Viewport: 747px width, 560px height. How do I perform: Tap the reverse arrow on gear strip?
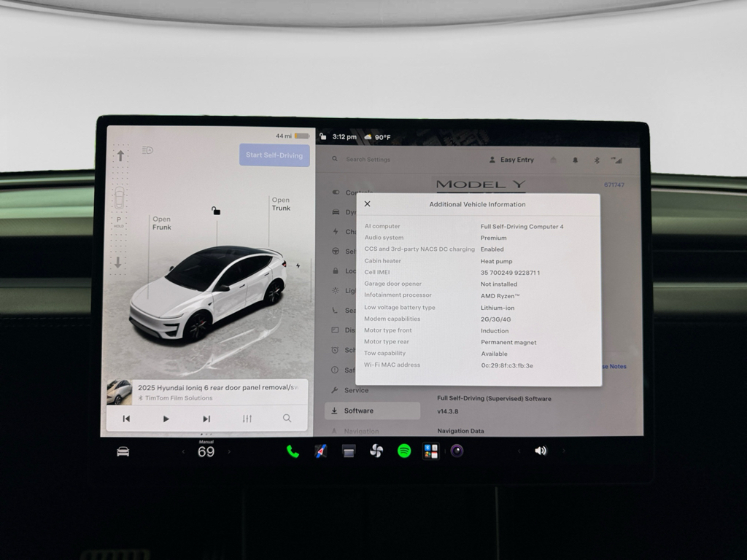click(x=118, y=262)
